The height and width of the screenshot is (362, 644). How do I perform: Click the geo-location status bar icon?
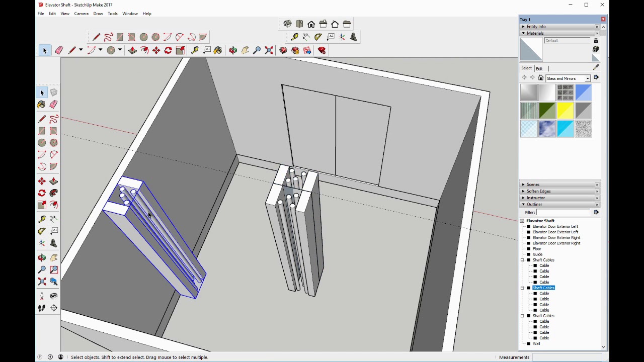coord(40,357)
